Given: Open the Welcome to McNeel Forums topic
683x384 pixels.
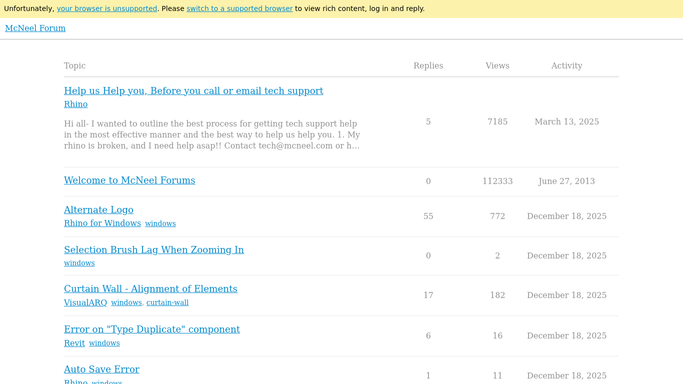Looking at the screenshot, I should point(129,180).
